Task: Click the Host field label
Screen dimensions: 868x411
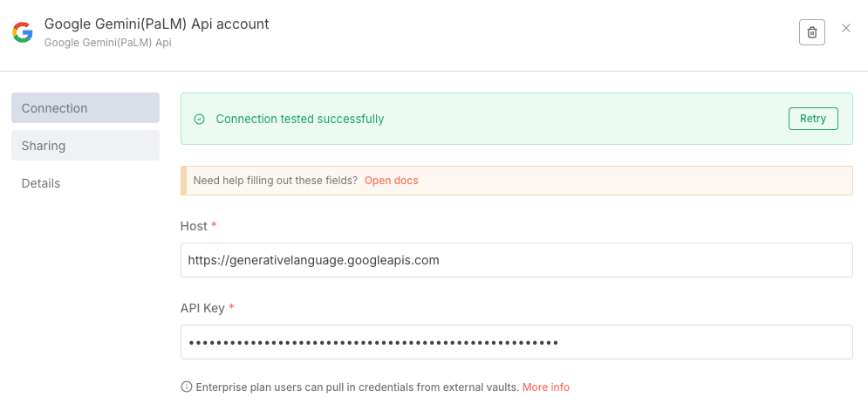Action: pyautogui.click(x=194, y=226)
